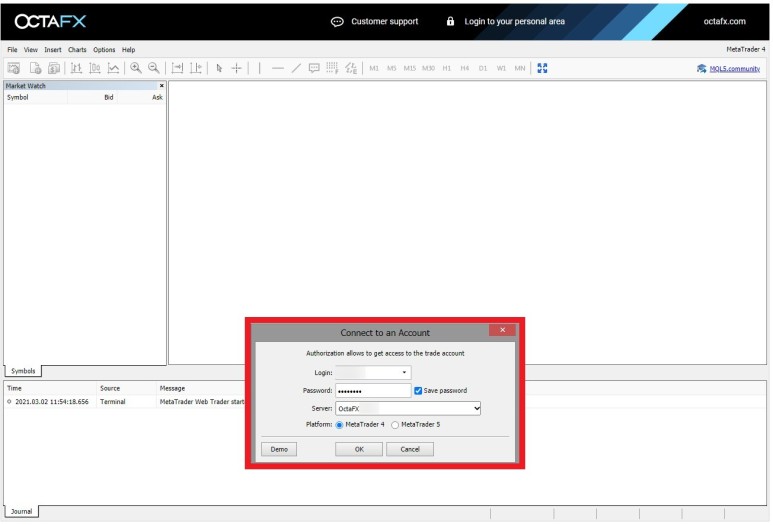Select the MetaTrader 5 platform radio
Viewport: 773px width, 525px height.
coord(395,424)
